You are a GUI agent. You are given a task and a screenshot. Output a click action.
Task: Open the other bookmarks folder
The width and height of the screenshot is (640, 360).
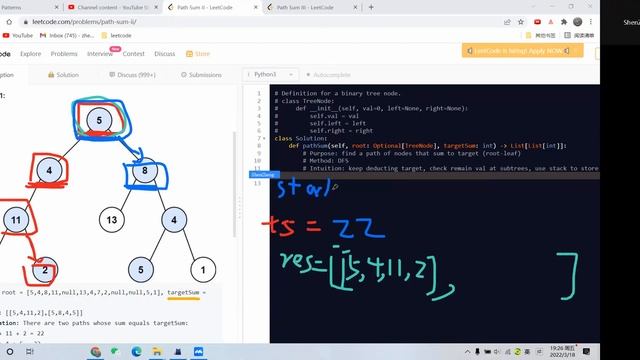tap(540, 36)
